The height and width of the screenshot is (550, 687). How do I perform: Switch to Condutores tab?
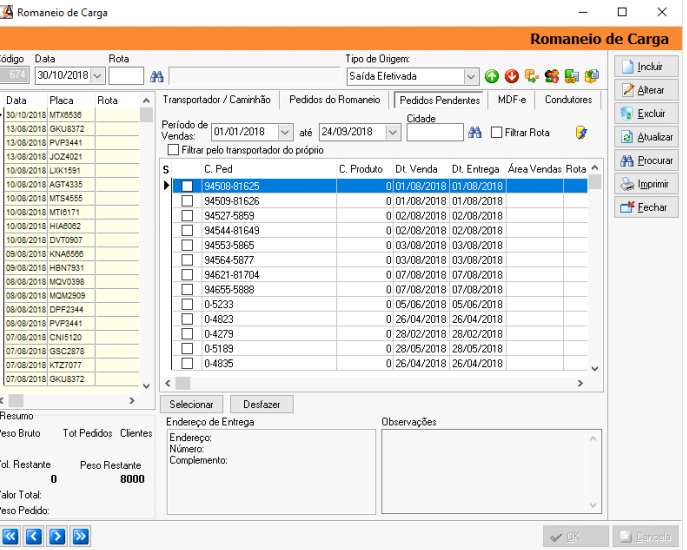coord(568,99)
